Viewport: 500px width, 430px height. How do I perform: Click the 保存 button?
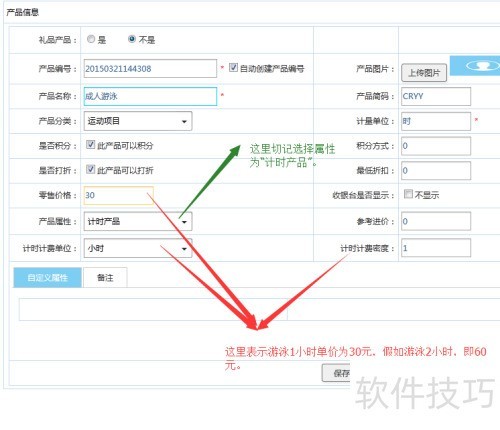click(x=336, y=373)
